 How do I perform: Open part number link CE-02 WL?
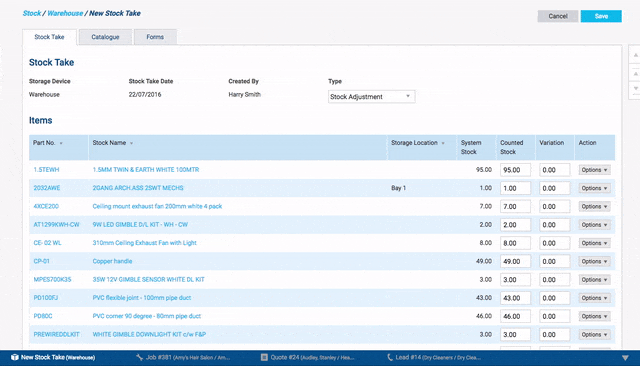coord(47,243)
